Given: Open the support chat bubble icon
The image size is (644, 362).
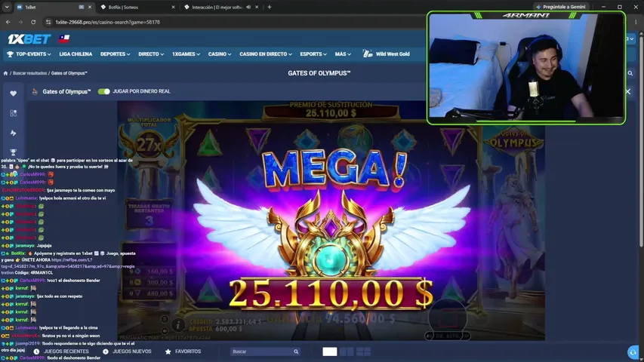Looking at the screenshot, I should 633,352.
